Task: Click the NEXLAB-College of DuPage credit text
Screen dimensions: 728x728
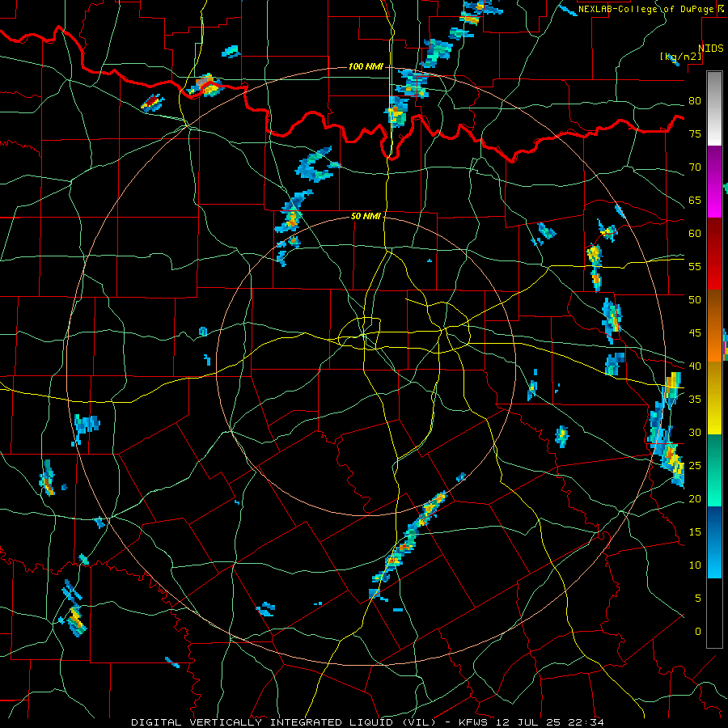Action: coord(648,9)
